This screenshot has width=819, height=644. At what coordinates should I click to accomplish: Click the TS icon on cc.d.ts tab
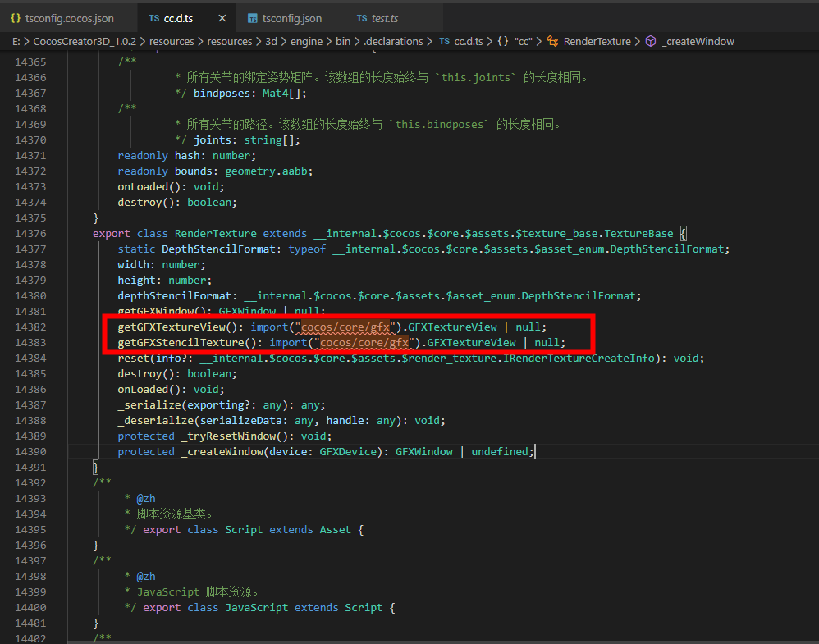(154, 18)
